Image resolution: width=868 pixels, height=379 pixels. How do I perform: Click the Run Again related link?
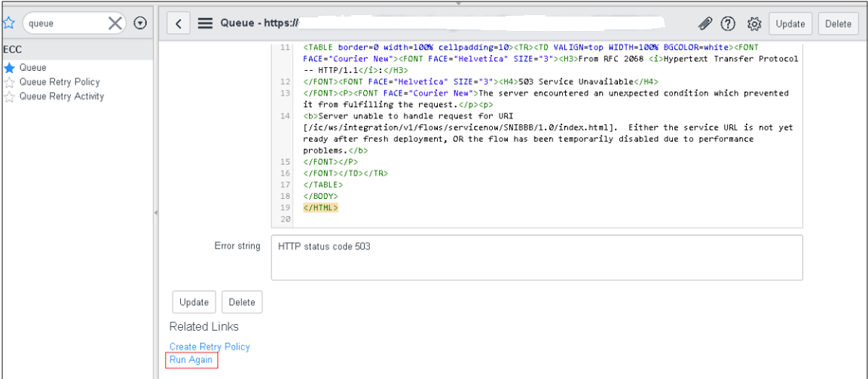tap(191, 360)
